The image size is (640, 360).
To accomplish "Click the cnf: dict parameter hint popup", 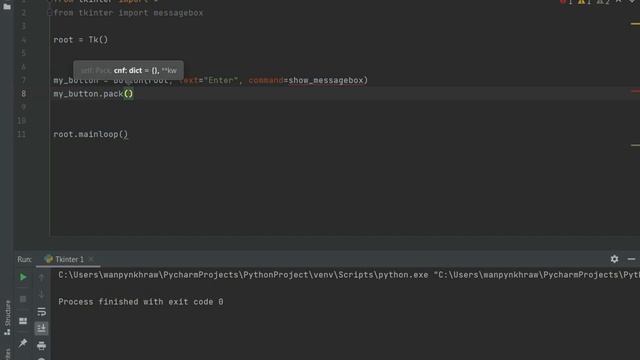I will (129, 71).
